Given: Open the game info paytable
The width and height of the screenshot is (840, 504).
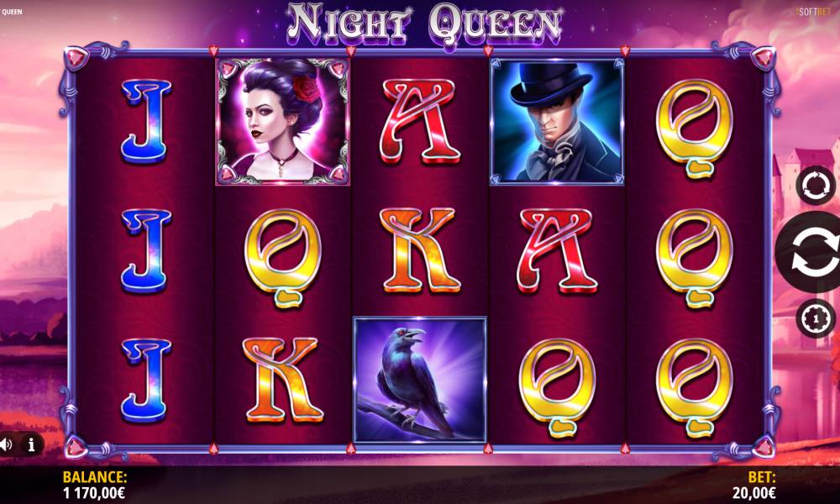Looking at the screenshot, I should point(31,444).
